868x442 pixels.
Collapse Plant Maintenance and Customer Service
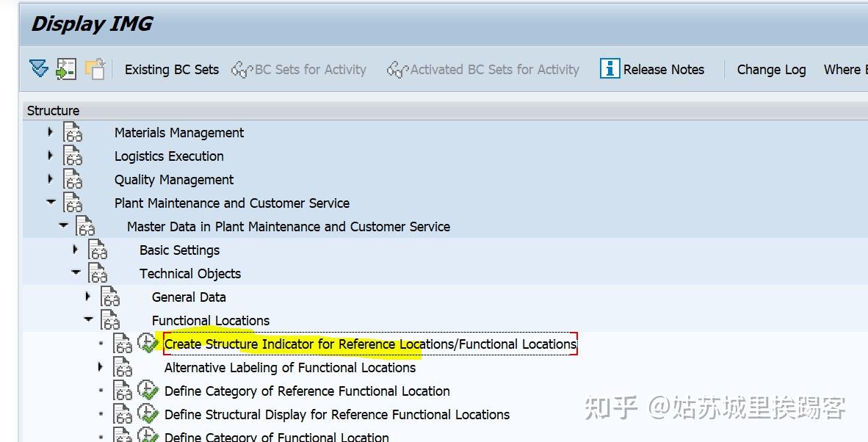[x=51, y=202]
